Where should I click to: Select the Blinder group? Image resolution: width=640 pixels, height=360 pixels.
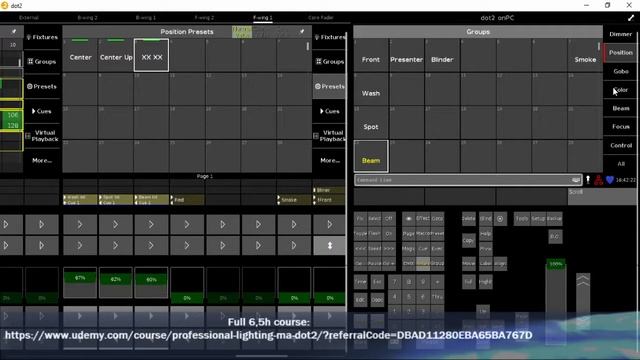pyautogui.click(x=442, y=56)
